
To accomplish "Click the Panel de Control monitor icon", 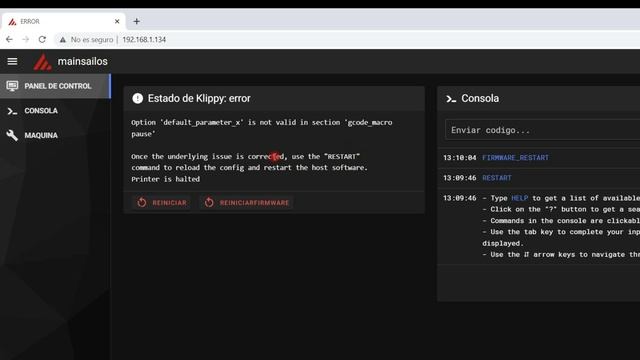I will click(12, 86).
